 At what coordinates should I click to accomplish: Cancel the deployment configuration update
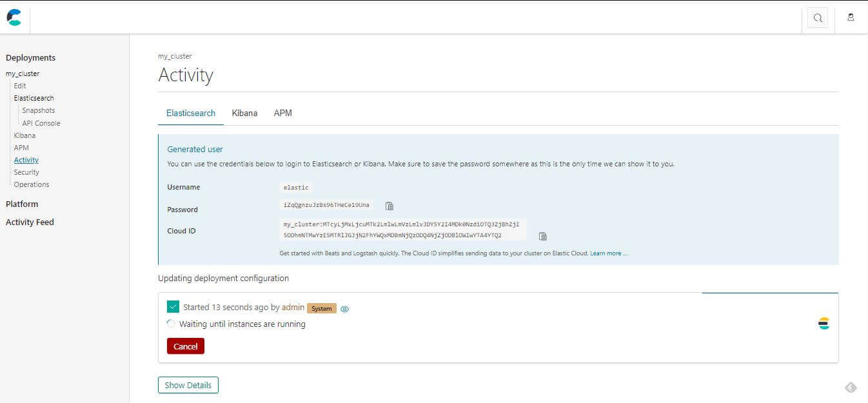coord(186,346)
